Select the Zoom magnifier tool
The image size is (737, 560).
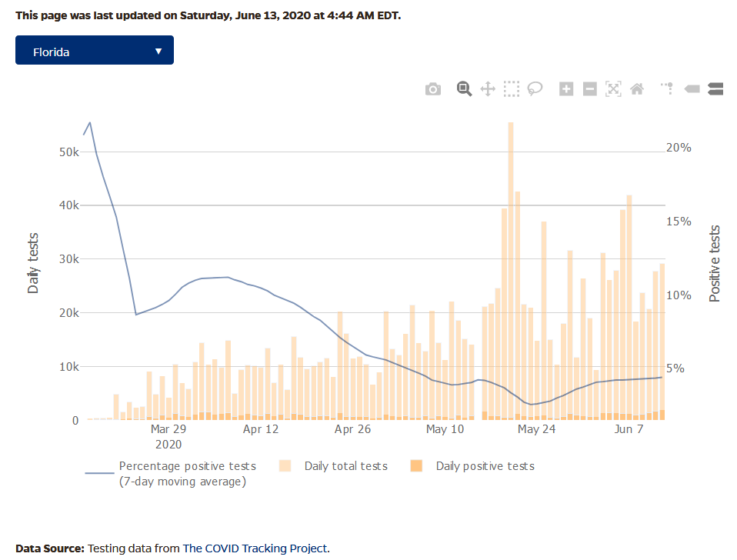pyautogui.click(x=464, y=89)
